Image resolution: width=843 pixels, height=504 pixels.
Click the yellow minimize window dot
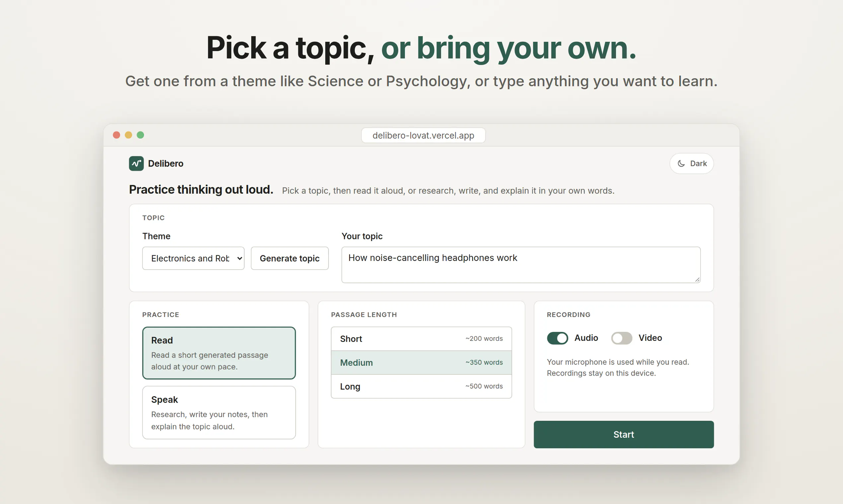(128, 135)
